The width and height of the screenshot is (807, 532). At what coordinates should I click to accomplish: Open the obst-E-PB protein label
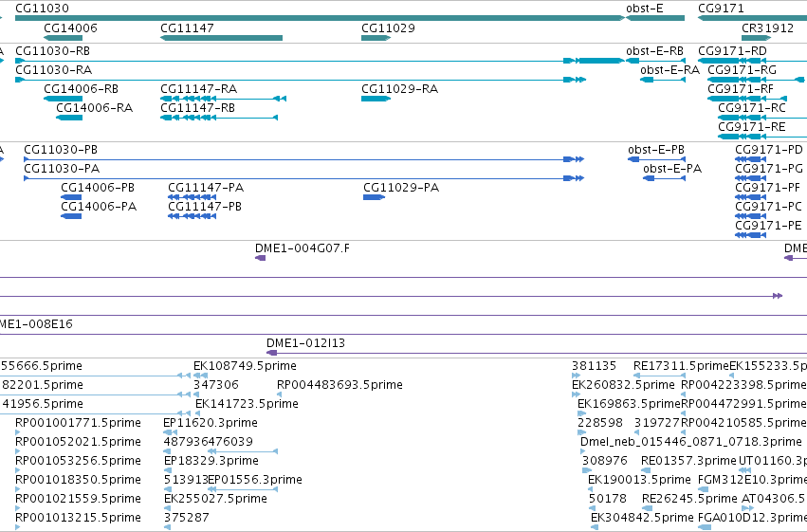[x=656, y=150]
